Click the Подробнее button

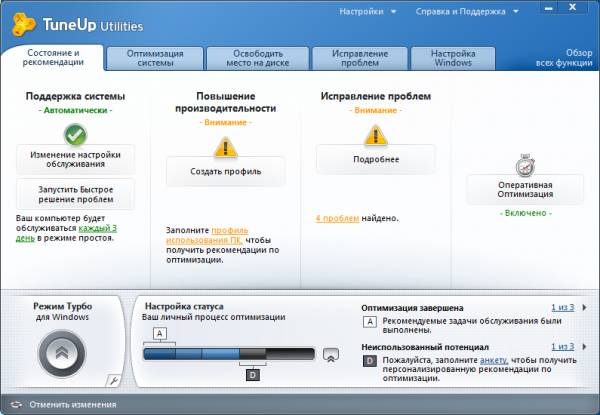376,159
